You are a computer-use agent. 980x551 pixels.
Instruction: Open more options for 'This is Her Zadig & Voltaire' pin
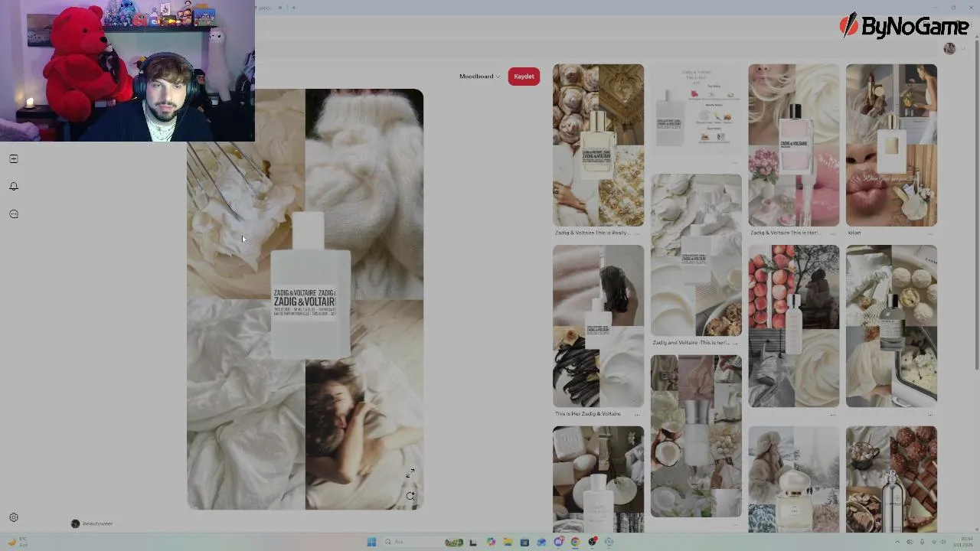(x=637, y=414)
